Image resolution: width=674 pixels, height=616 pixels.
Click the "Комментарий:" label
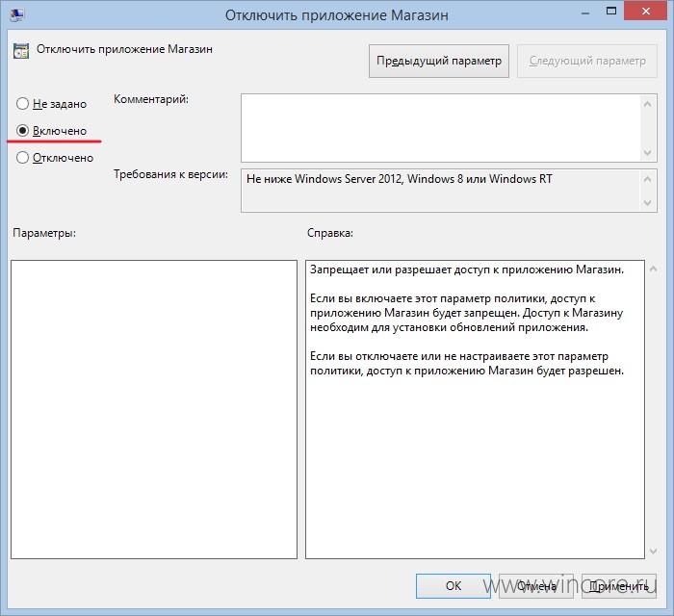151,99
